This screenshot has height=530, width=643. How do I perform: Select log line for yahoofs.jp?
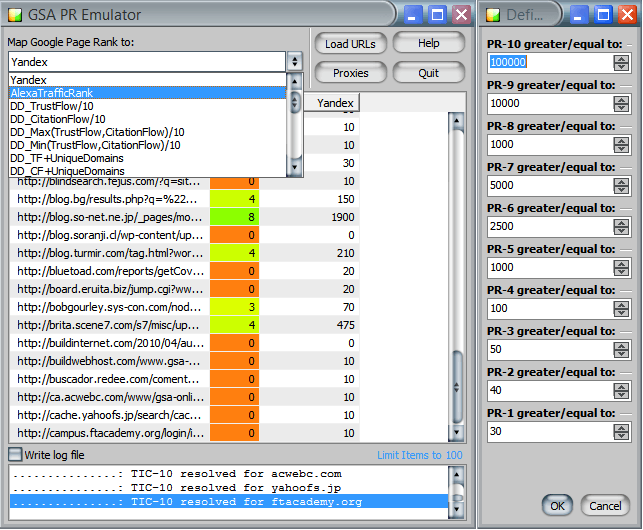point(229,488)
